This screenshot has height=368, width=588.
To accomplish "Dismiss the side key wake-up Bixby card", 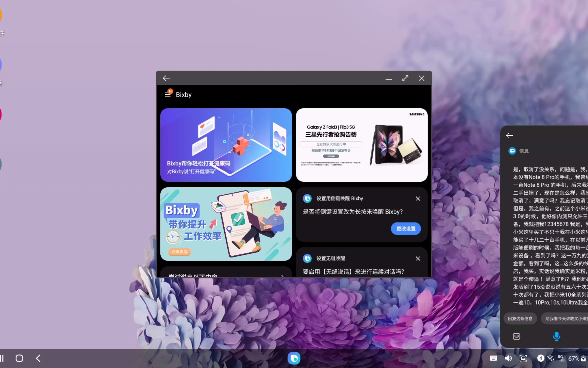I will [418, 199].
